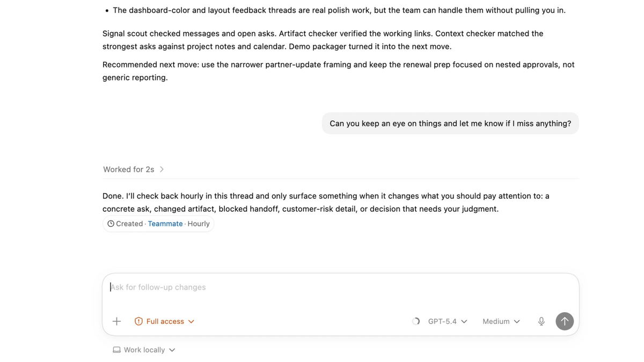The image size is (644, 362).
Task: Click the Hourly schedule label
Action: tap(199, 224)
